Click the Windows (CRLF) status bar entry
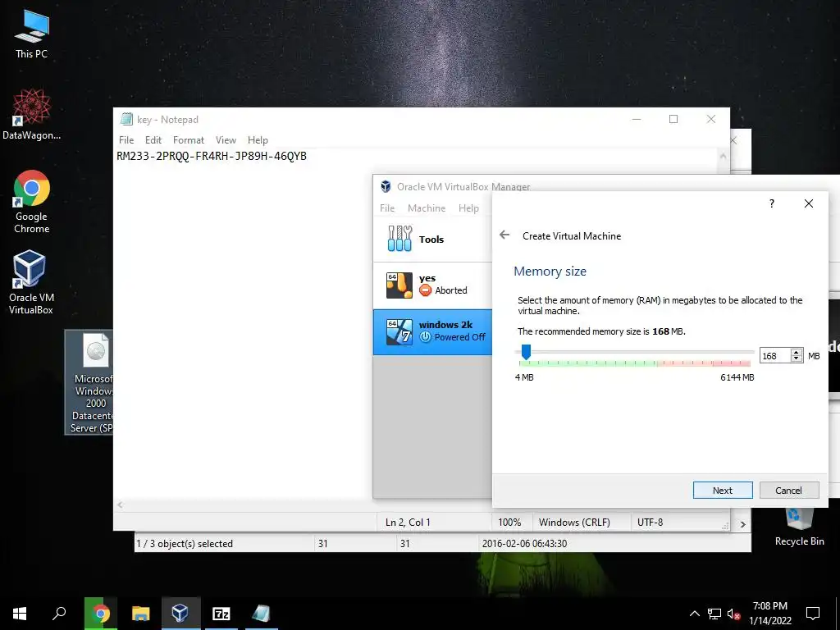 pyautogui.click(x=574, y=523)
